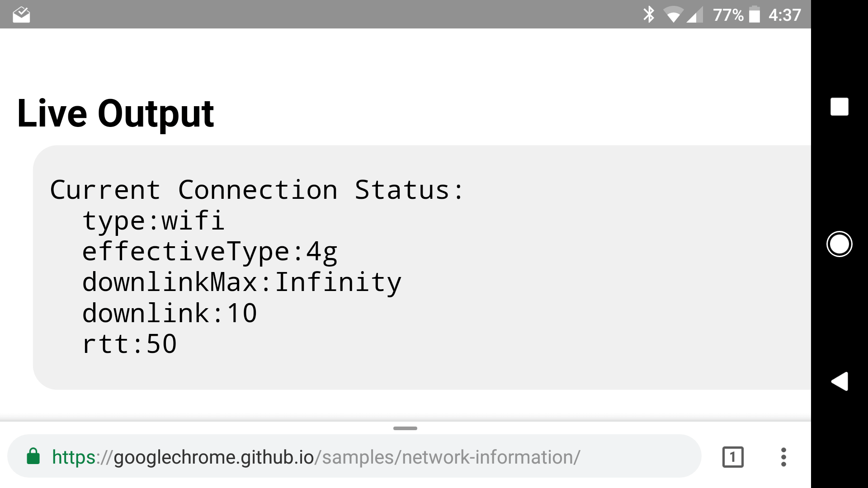Click the Live Output heading
Viewport: 868px width, 488px height.
click(115, 113)
